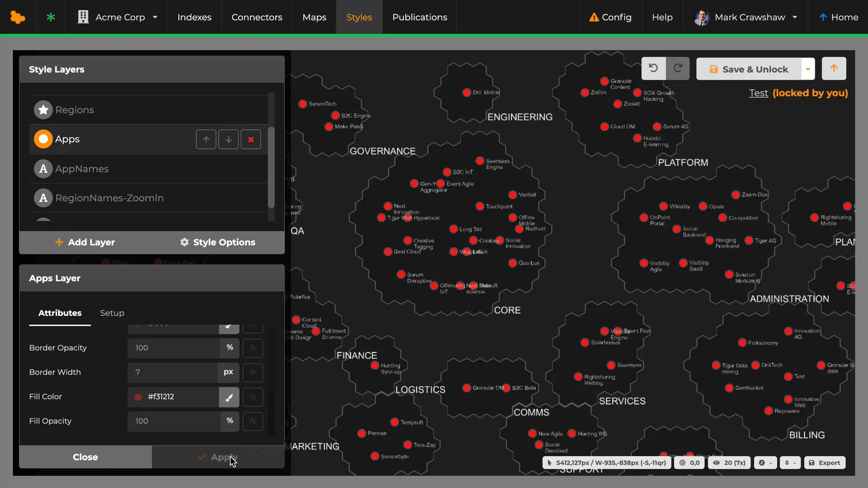The height and width of the screenshot is (488, 868).
Task: Click the fx button for Border Opacity
Action: (253, 348)
